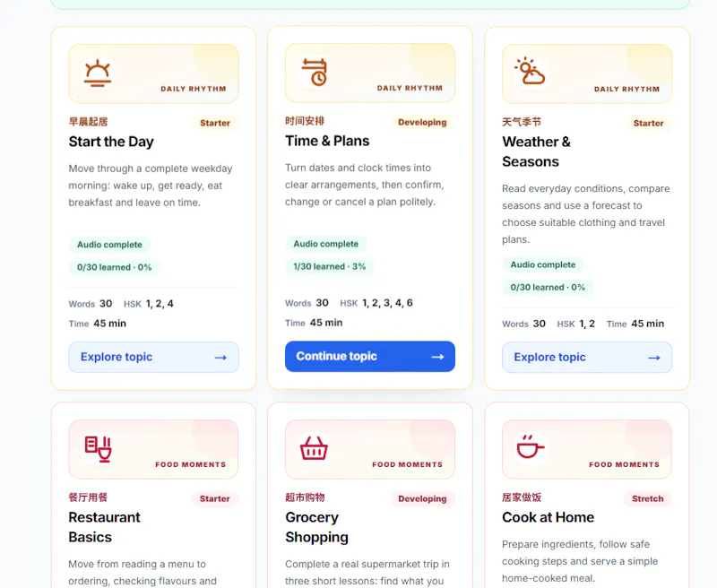This screenshot has width=717, height=588.
Task: Click the FOOD MOMENTS label on Grocery Shopping
Action: pos(408,464)
